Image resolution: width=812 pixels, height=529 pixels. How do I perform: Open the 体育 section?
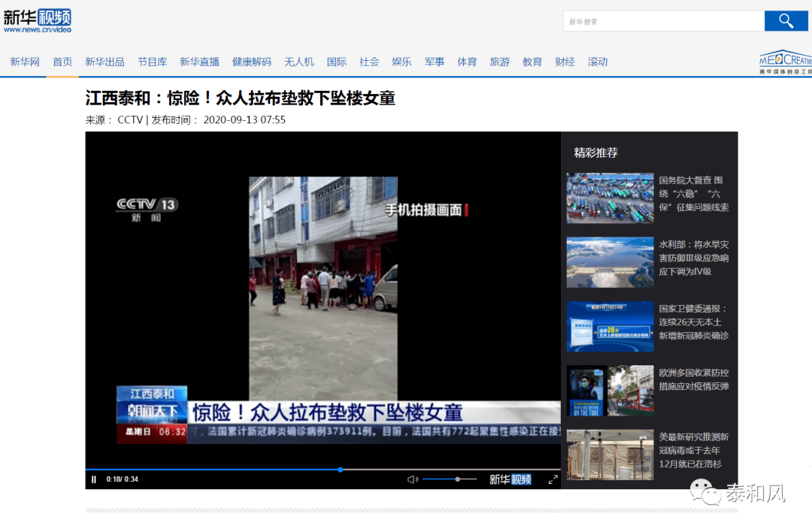click(x=467, y=62)
